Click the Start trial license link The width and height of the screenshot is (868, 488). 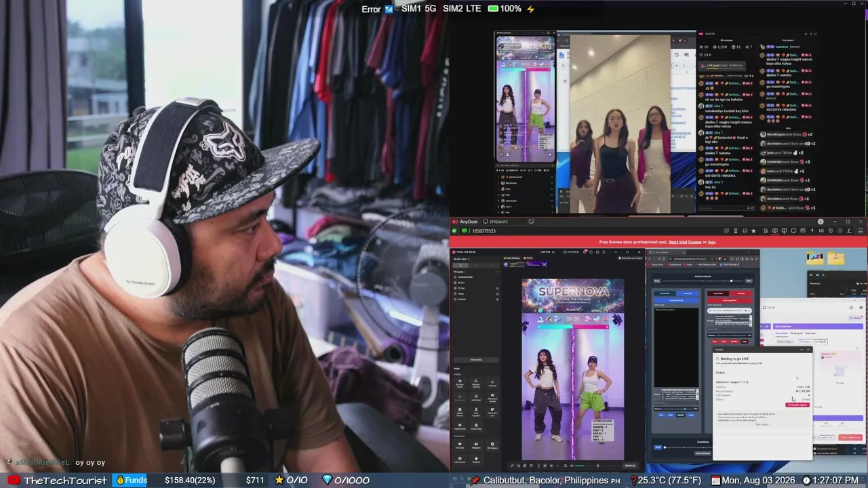tap(684, 242)
